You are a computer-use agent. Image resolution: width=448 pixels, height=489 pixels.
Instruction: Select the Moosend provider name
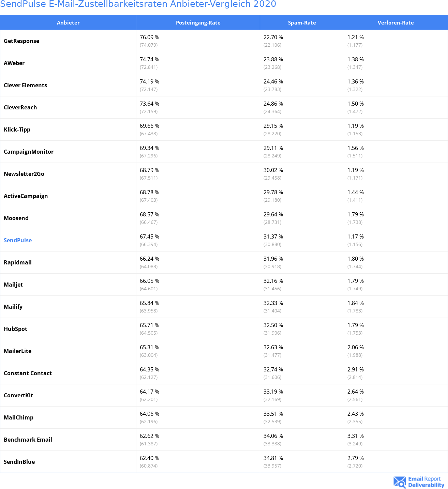(16, 218)
